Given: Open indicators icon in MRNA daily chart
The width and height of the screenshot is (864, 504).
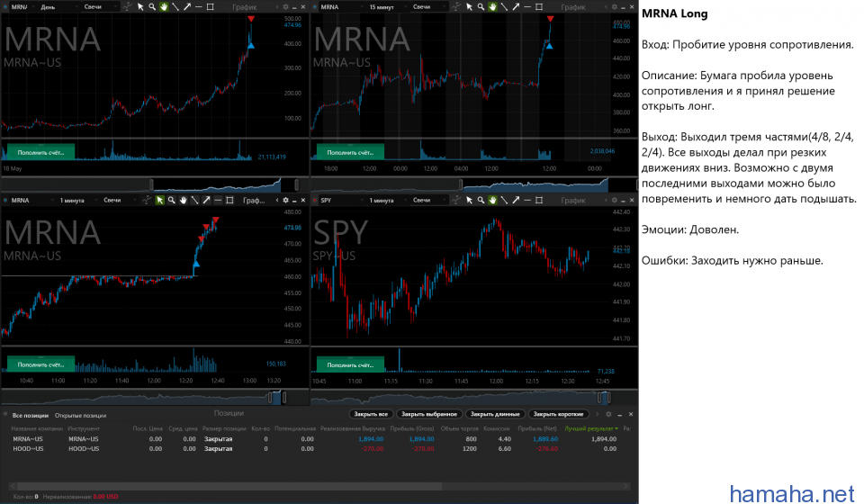Looking at the screenshot, I should [128, 6].
